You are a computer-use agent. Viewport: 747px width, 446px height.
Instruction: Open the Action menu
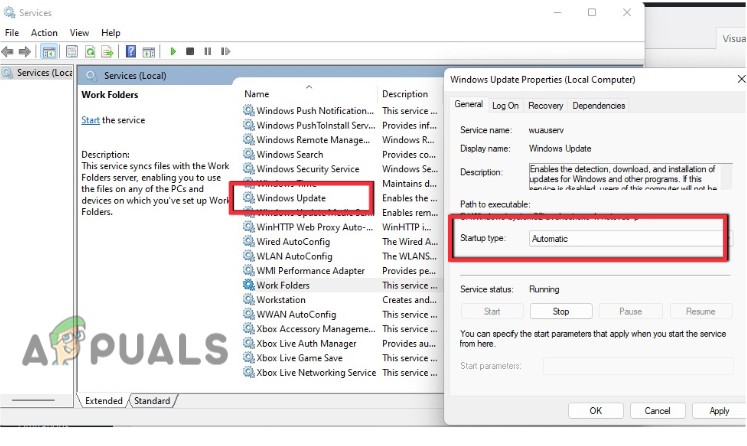(44, 33)
